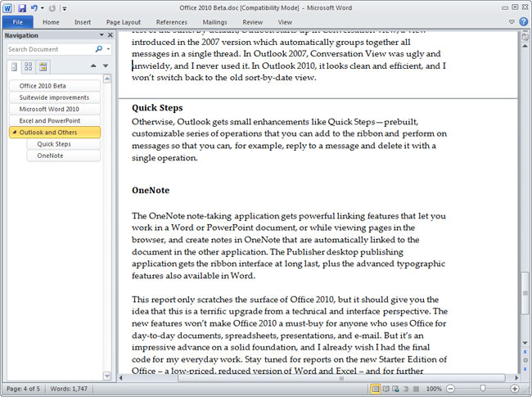Screen dimensions: 532x397
Task: Click the Search Document field
Action: [50, 49]
